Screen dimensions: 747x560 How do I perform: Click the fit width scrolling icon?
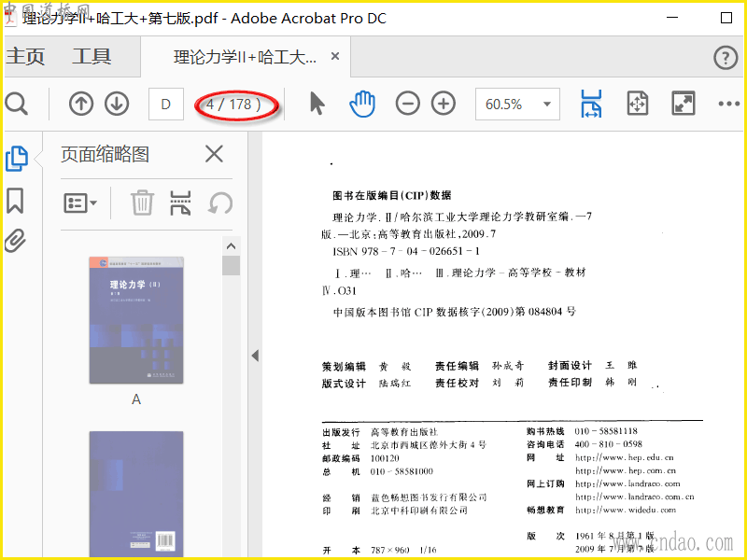591,104
